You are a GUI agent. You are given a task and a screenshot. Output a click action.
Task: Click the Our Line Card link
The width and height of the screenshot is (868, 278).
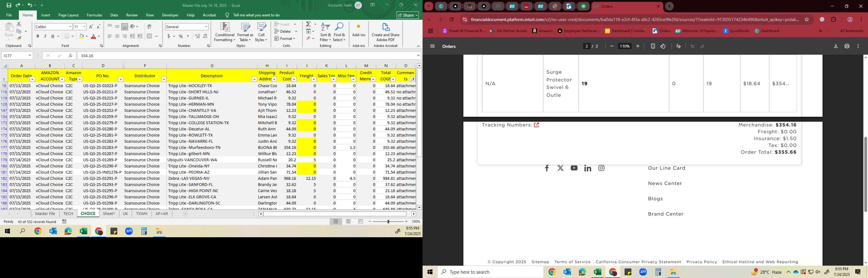tap(667, 168)
